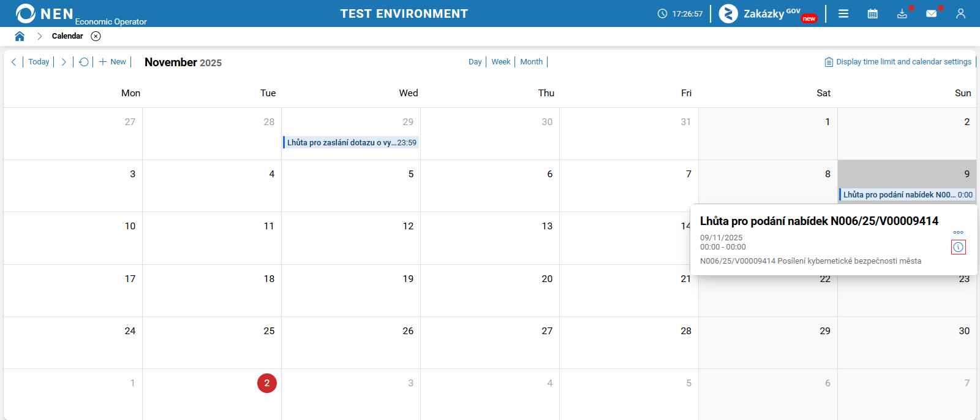
Task: Select November 10 cell
Action: click(73, 239)
